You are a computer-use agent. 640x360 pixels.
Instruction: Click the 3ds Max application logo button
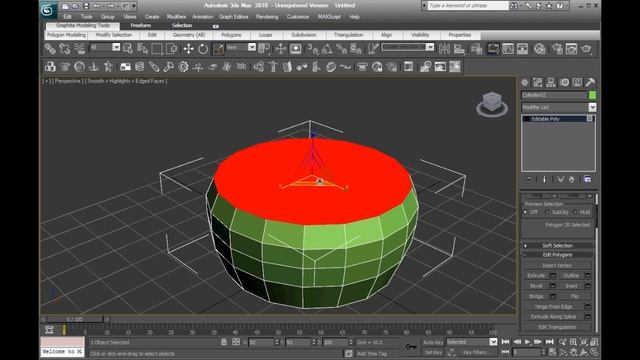[x=48, y=10]
